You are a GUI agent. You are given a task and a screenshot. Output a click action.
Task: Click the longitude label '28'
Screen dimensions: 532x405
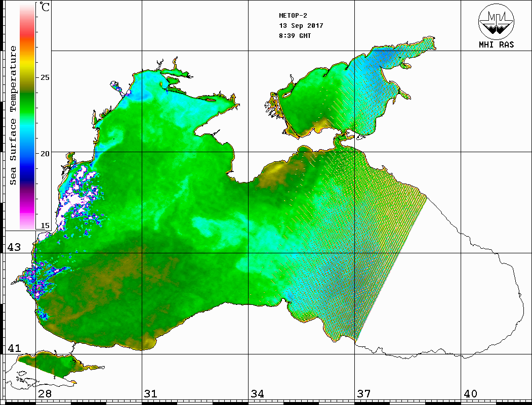pyautogui.click(x=45, y=393)
